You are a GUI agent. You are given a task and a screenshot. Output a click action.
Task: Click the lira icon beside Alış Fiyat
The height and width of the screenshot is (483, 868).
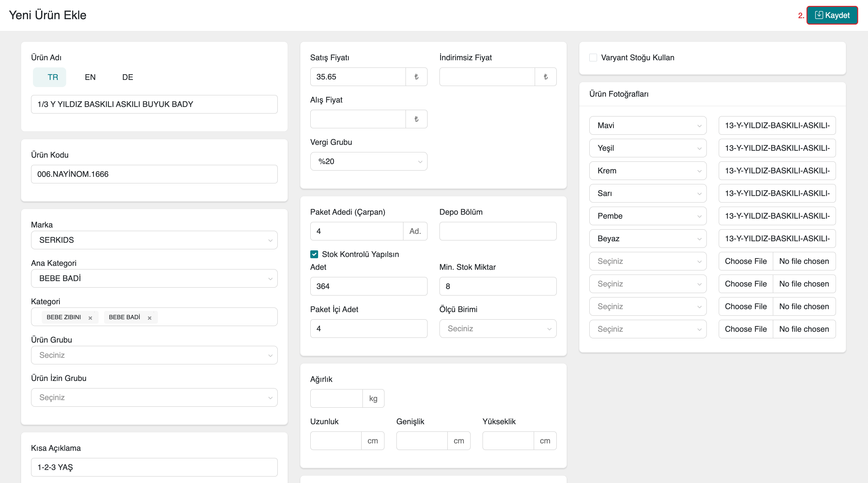pos(416,119)
